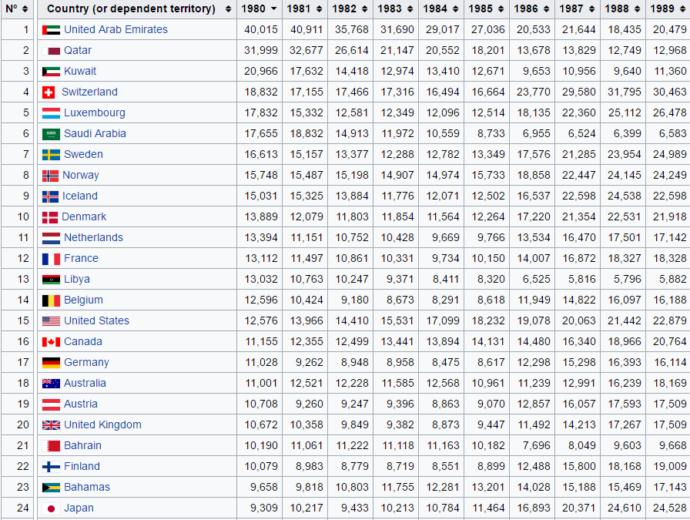
Task: Click the Finland flag icon
Action: coord(51,467)
